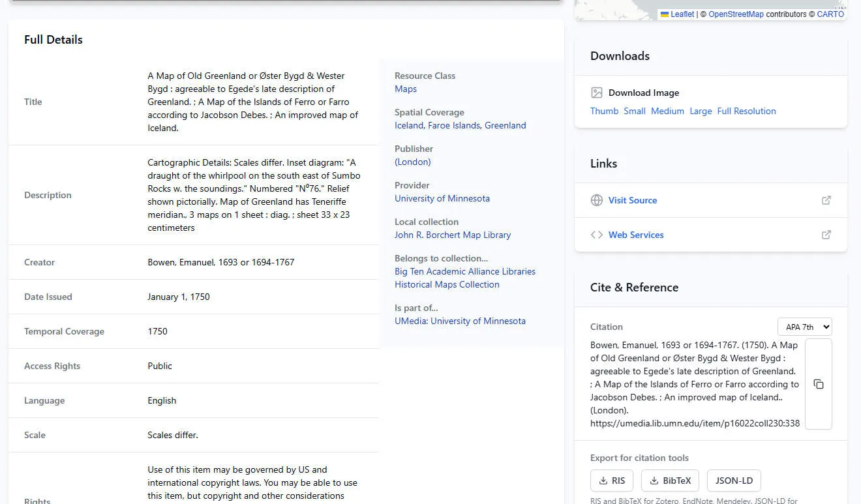The width and height of the screenshot is (861, 504).
Task: Click the Full Details heading
Action: click(x=53, y=40)
